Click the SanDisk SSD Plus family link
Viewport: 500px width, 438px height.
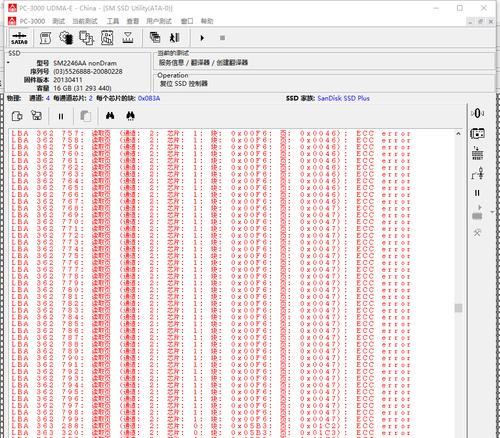tap(343, 98)
